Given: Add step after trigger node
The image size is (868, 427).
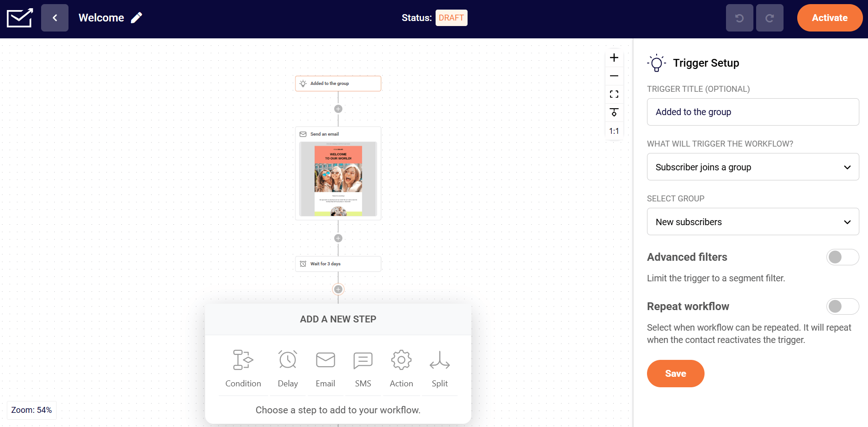Looking at the screenshot, I should pyautogui.click(x=338, y=109).
